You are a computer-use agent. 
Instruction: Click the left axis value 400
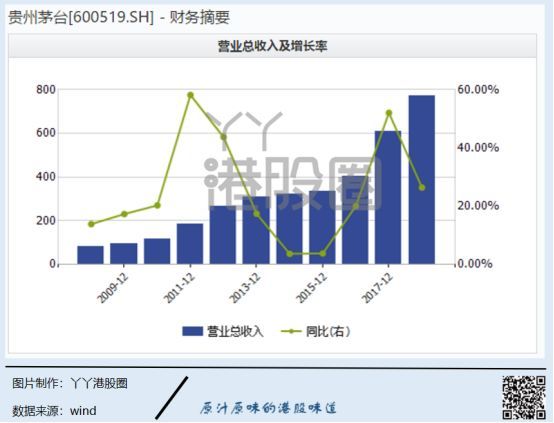(46, 177)
